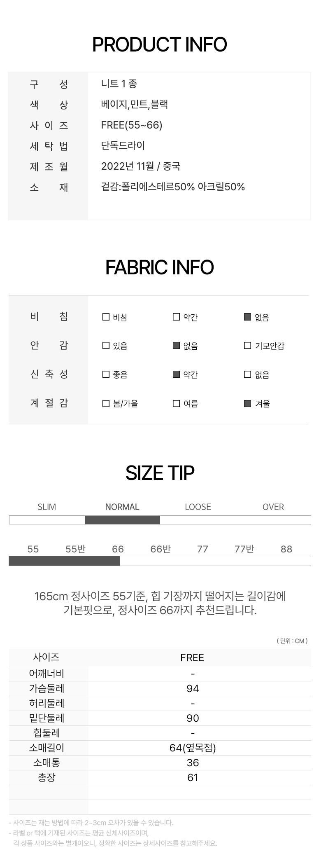
Task: Toggle the filled 겨울 season checkbox
Action: coord(247,403)
